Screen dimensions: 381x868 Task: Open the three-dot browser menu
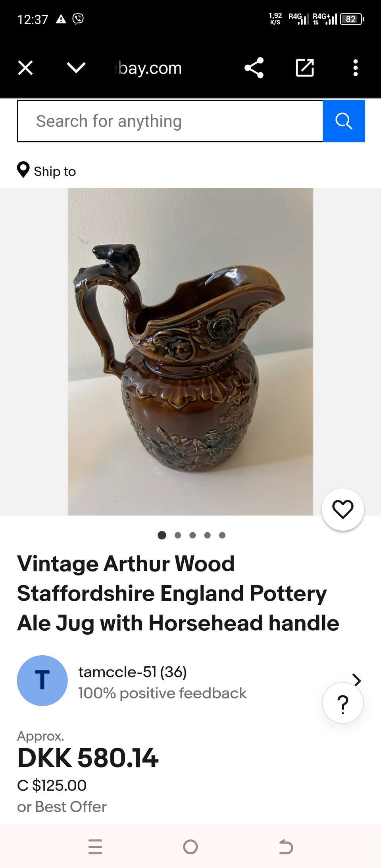coord(356,68)
